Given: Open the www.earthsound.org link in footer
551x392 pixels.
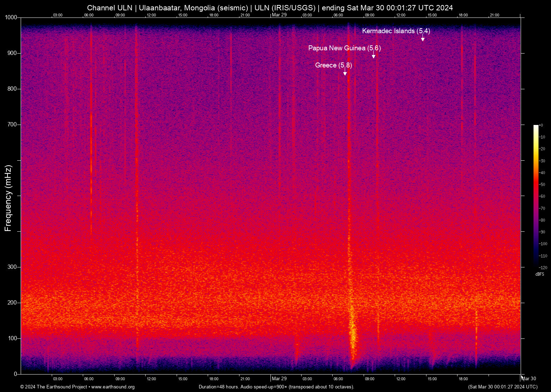Looking at the screenshot, I should tap(113, 387).
